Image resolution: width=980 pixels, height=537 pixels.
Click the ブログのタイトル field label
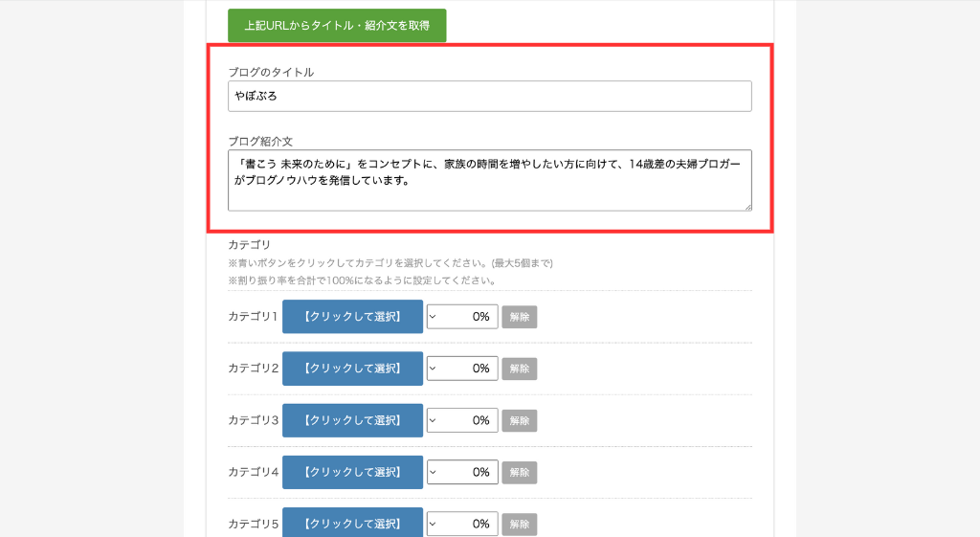271,72
